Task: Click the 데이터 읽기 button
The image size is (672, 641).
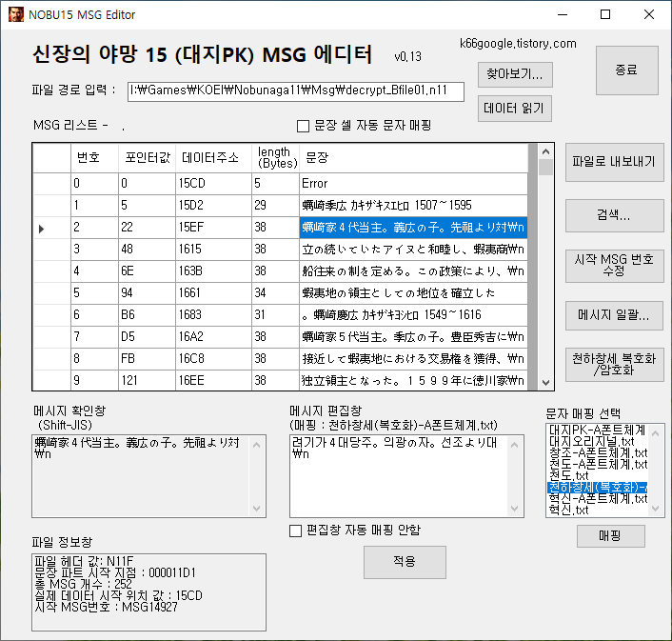Action: (x=514, y=108)
